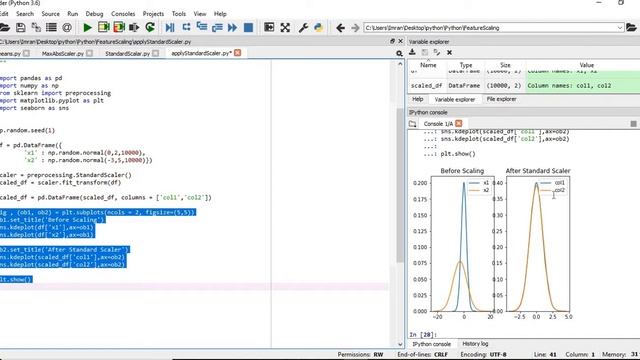Screen dimensions: 640x360
Task: Save the current file
Action: click(20, 28)
